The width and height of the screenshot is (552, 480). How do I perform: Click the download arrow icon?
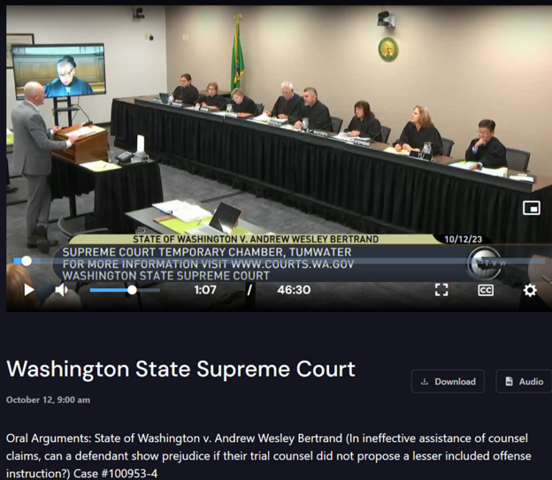(425, 381)
